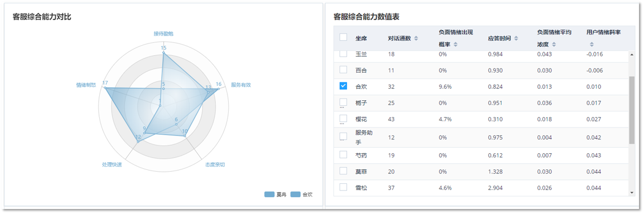Click the 情绪制怒 radar axis label

86,85
